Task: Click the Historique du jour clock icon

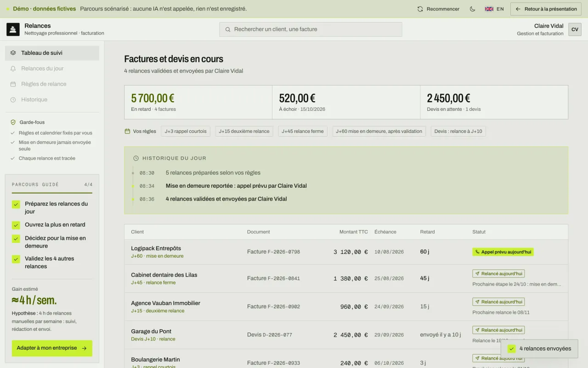Action: (136, 158)
